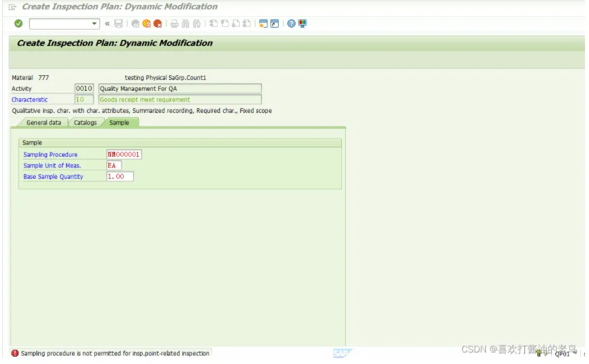Click the Quality Management For QA field

coord(180,89)
